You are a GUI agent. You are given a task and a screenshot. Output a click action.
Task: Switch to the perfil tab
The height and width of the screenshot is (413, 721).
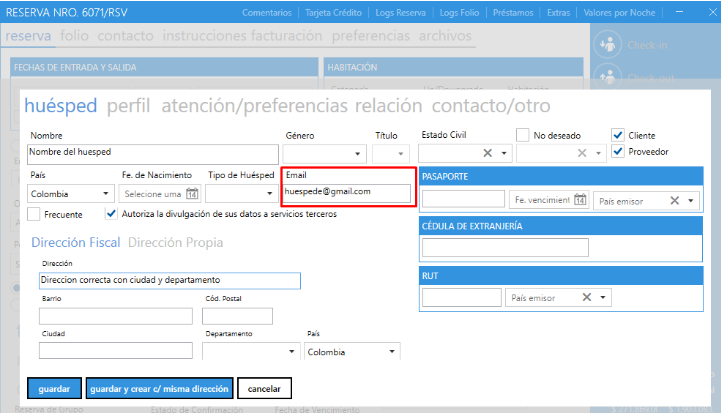point(129,106)
